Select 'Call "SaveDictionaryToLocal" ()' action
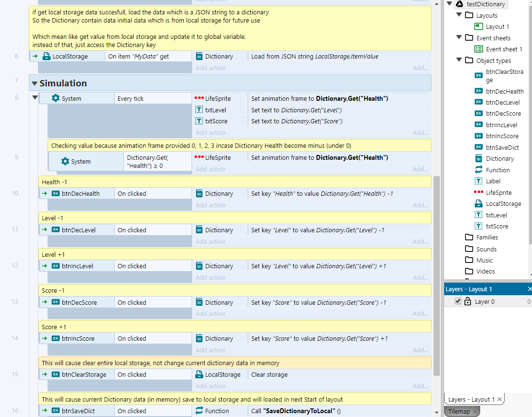The image size is (532, 417). [296, 411]
